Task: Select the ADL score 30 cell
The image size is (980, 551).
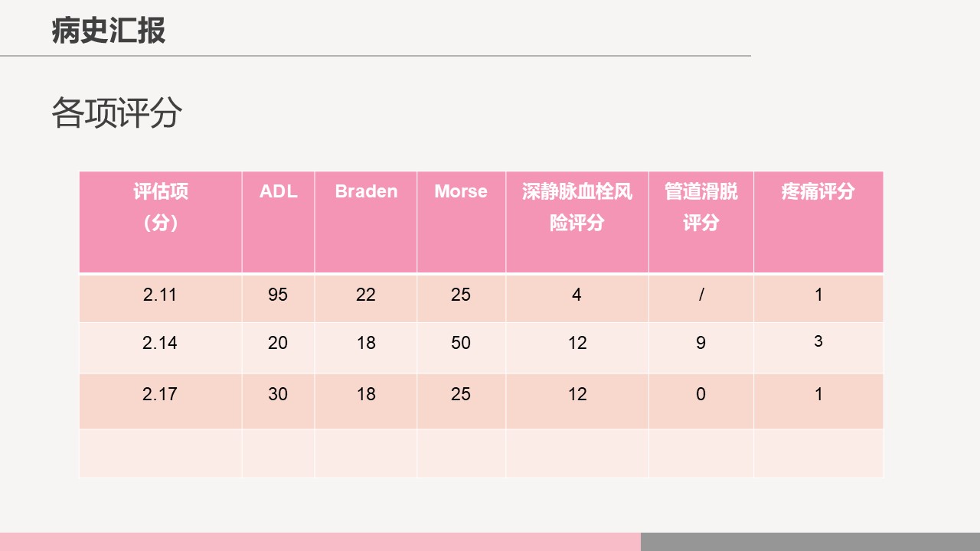Action: [278, 394]
